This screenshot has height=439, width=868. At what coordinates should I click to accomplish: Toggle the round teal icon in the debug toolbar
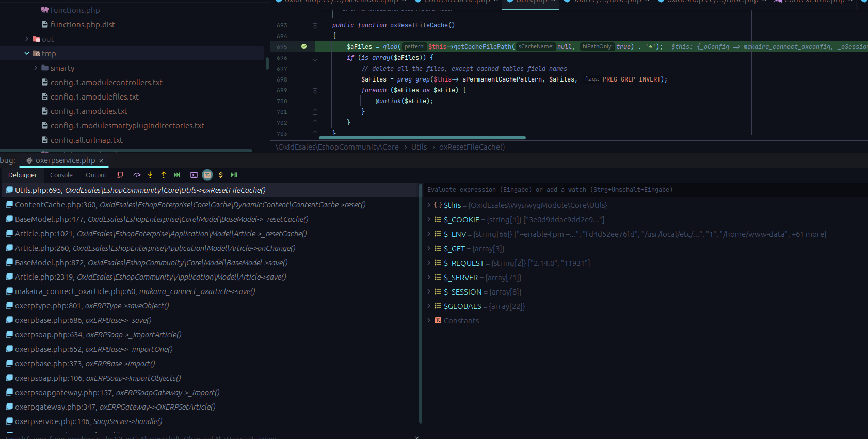tap(207, 175)
